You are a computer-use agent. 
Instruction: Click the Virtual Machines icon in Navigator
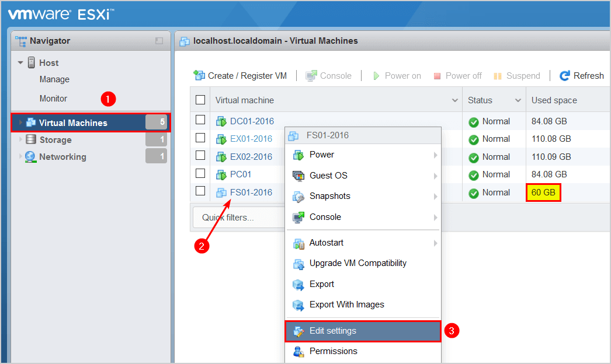(x=31, y=123)
